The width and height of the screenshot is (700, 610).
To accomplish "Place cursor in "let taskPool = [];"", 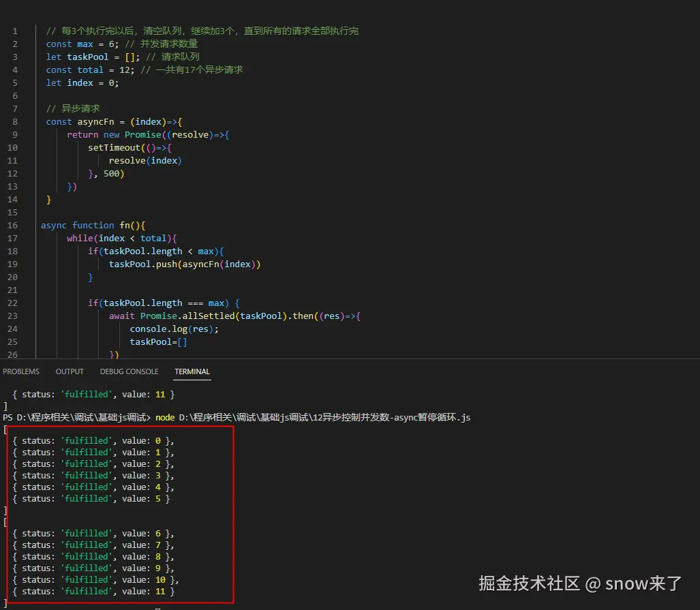I will 93,57.
